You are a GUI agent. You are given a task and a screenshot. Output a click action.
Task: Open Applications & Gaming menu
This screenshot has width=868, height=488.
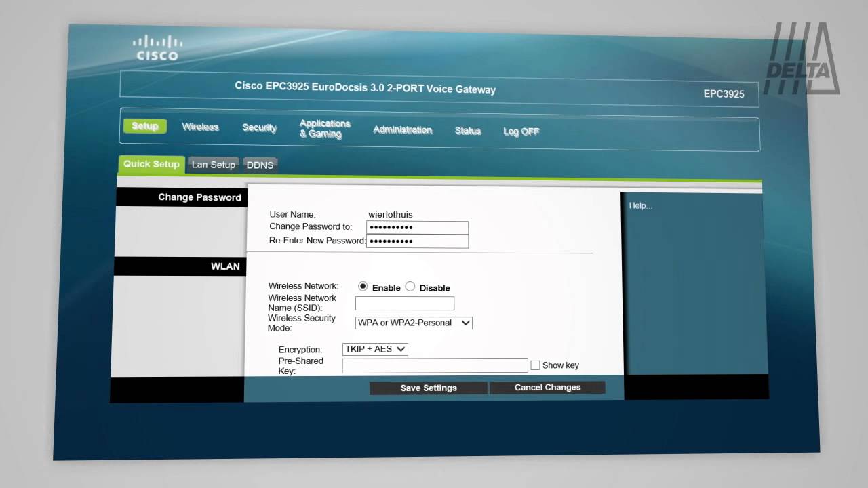click(325, 129)
